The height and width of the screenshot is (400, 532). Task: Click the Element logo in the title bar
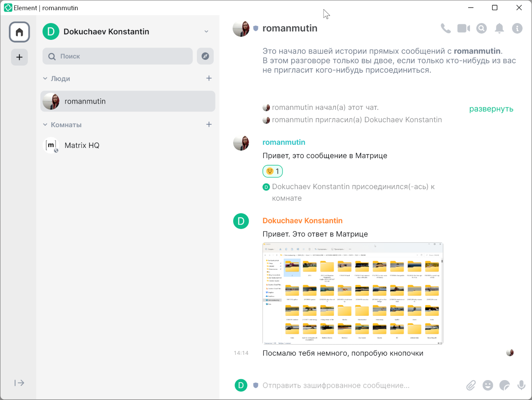[8, 8]
